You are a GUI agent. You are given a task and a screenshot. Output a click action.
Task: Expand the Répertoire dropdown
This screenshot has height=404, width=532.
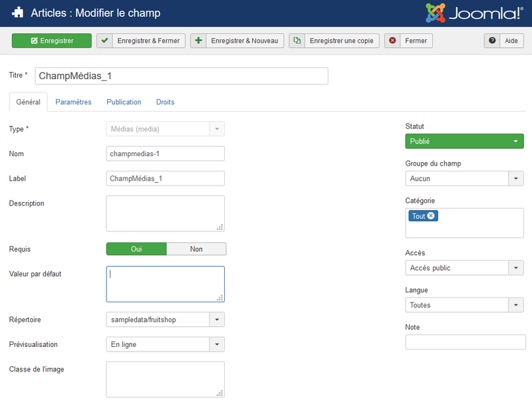click(217, 320)
